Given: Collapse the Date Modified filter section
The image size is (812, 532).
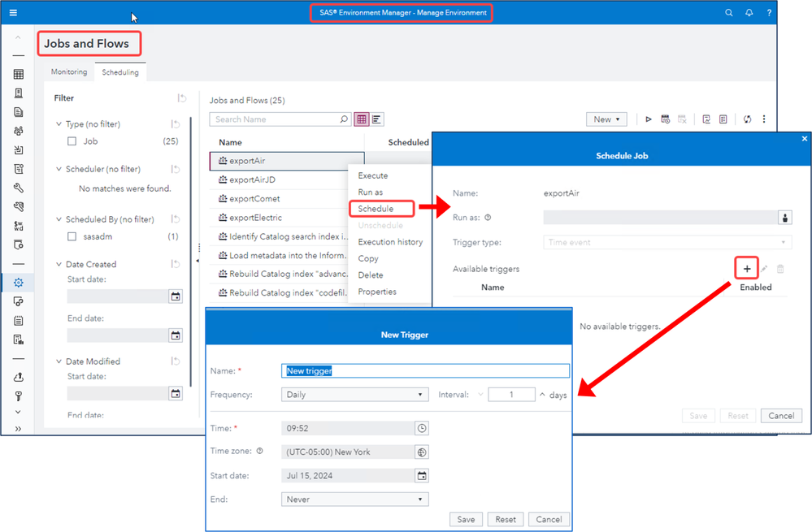Looking at the screenshot, I should tap(59, 361).
